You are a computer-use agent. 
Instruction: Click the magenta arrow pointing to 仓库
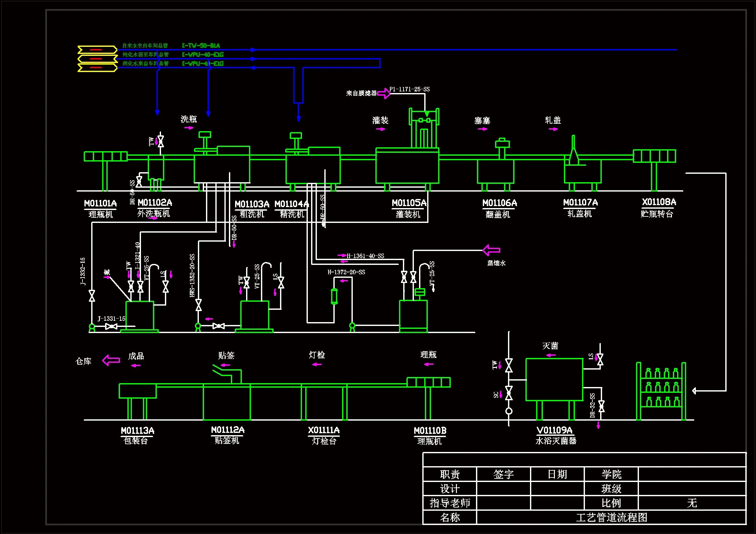pos(111,360)
